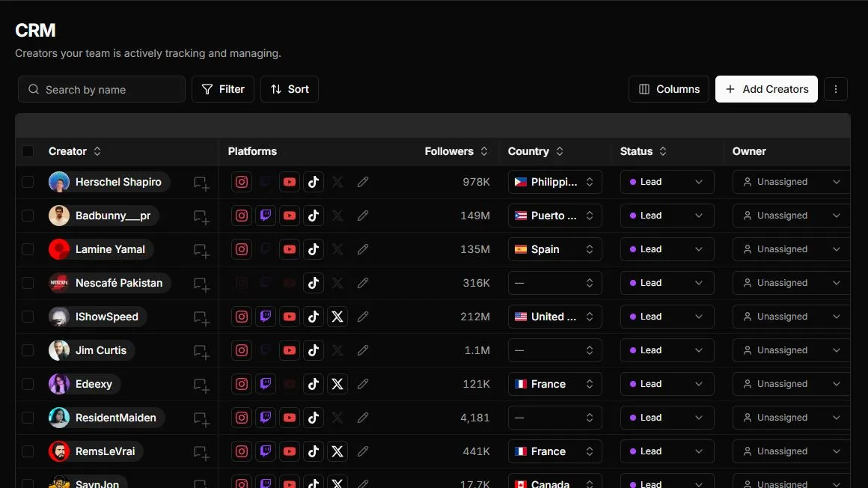Select the 4,181 followers value
This screenshot has width=868, height=488.
(x=475, y=418)
